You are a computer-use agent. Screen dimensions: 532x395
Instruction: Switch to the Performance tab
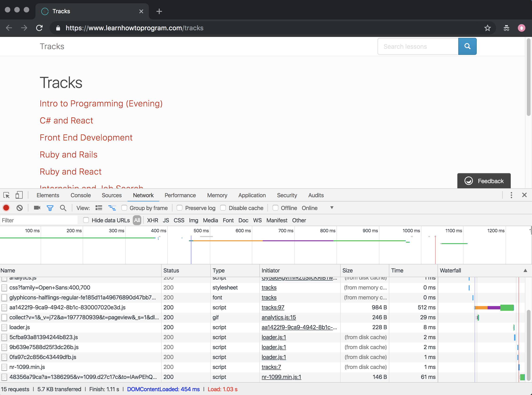180,195
